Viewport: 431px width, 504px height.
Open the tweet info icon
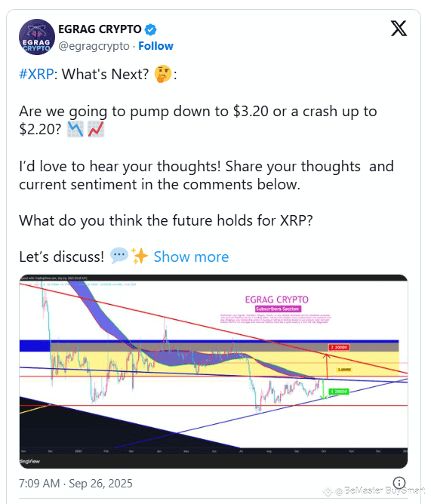(x=399, y=483)
